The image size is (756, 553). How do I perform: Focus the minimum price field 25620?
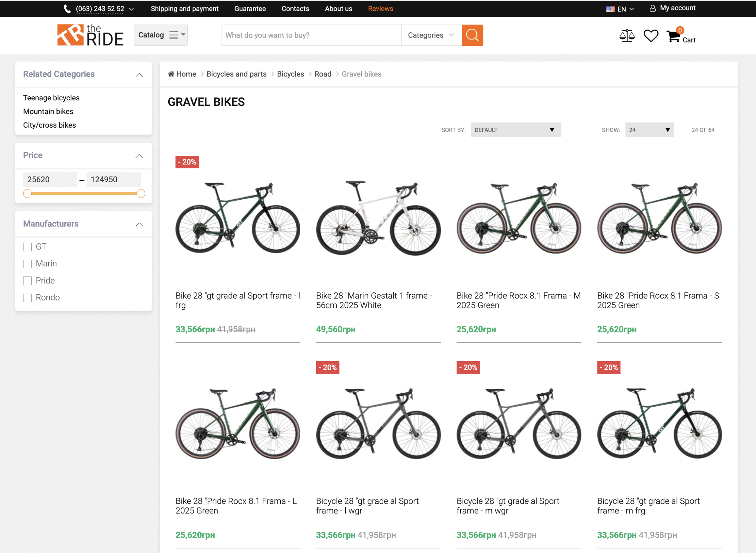point(50,179)
